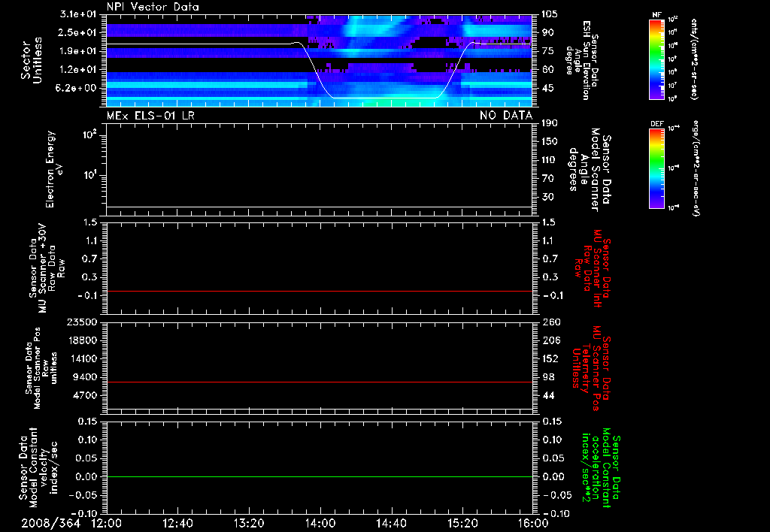Click the green constant acceleration line
This screenshot has width=770, height=532.
319,476
